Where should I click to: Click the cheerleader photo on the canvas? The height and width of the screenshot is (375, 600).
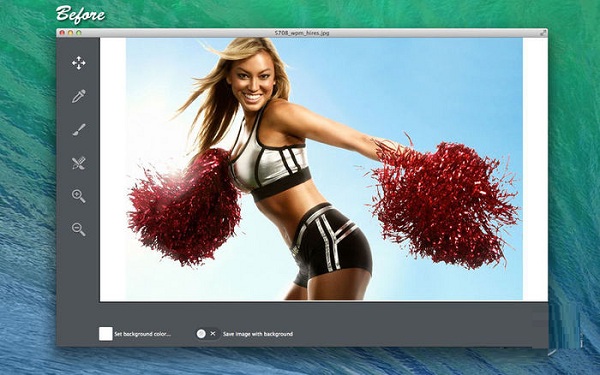tap(324, 169)
